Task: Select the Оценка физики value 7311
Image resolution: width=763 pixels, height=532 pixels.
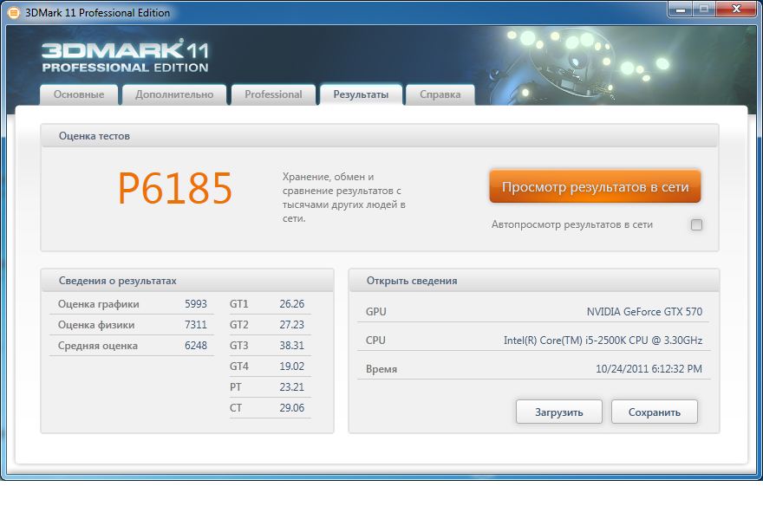Action: [196, 325]
